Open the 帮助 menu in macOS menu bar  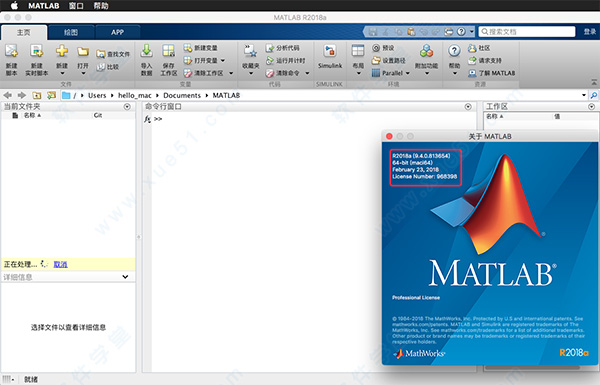coord(101,5)
